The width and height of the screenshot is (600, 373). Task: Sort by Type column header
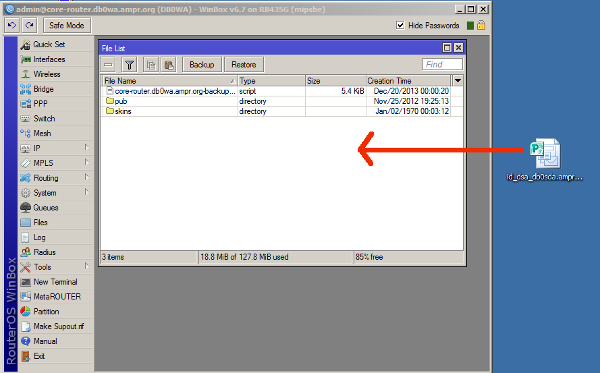tap(271, 81)
